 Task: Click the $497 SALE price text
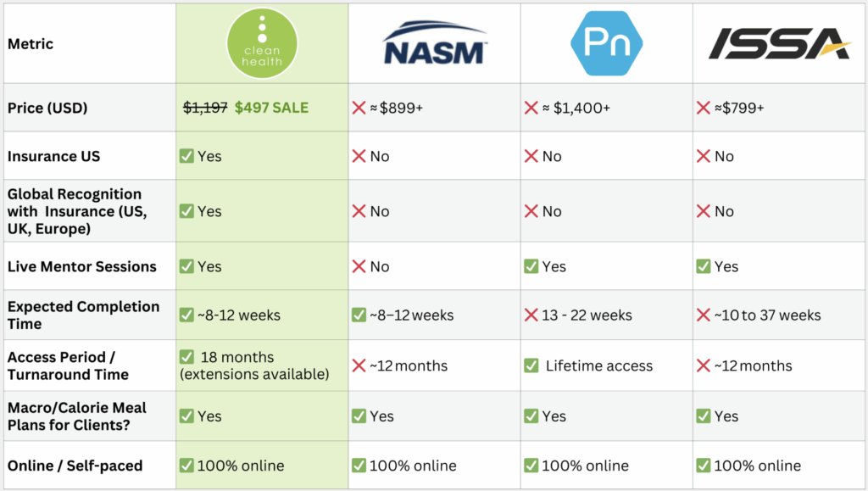(x=271, y=108)
